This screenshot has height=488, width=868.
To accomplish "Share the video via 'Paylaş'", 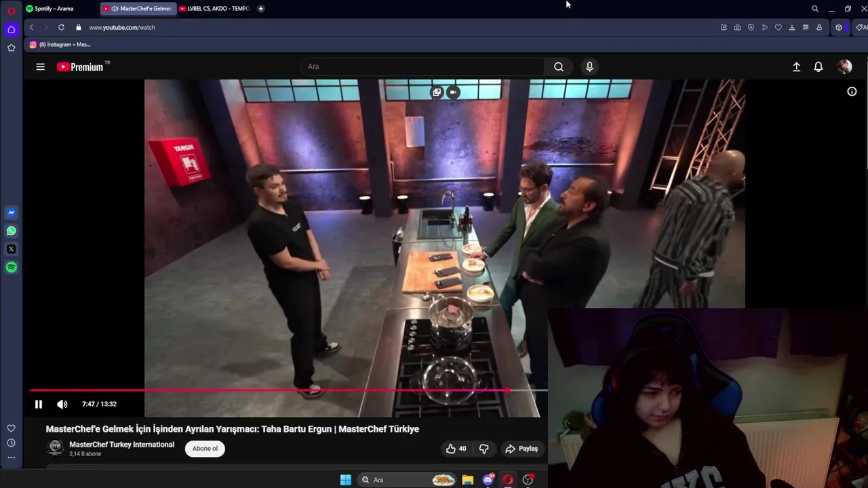I will click(521, 449).
